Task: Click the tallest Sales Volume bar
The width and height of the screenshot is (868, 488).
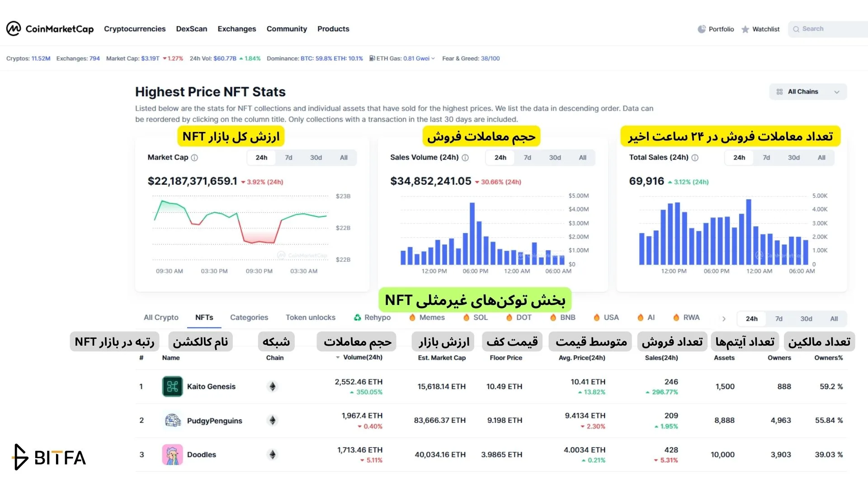Action: (x=472, y=233)
